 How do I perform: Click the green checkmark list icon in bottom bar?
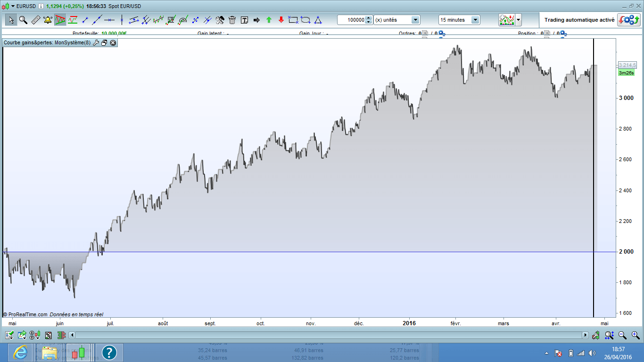pos(9,335)
